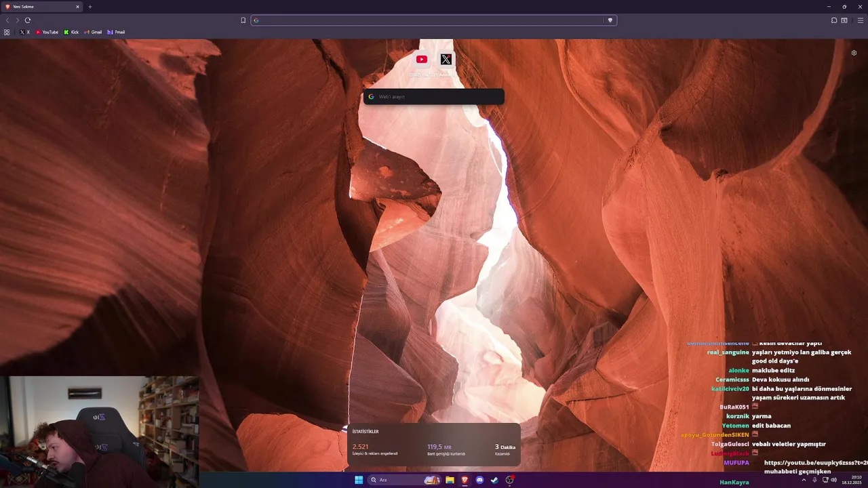
Task: Select the Yeni Sekme tab
Action: [42, 7]
